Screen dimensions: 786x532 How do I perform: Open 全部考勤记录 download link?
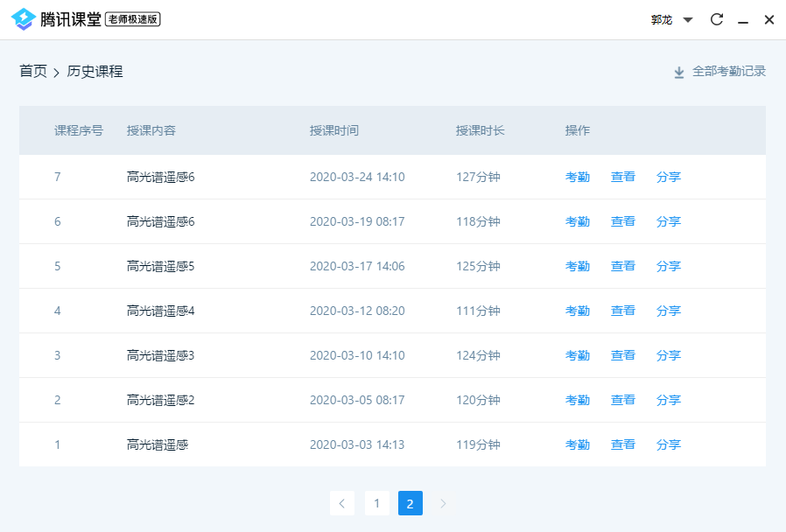coord(728,72)
